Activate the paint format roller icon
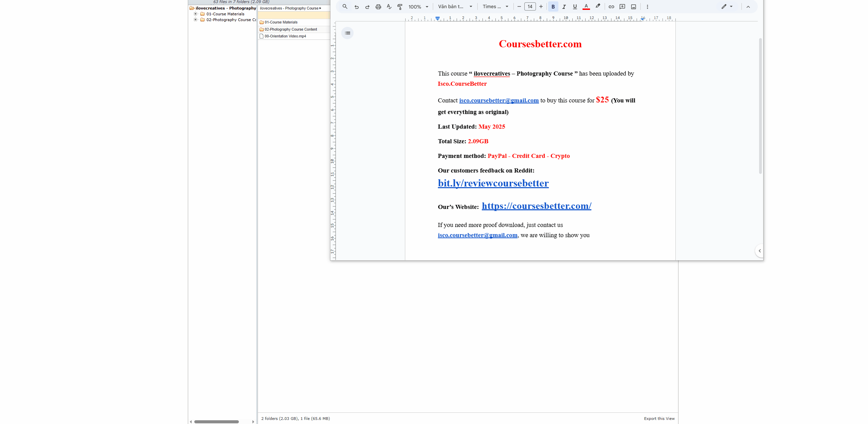This screenshot has height=424, width=868. coord(400,6)
